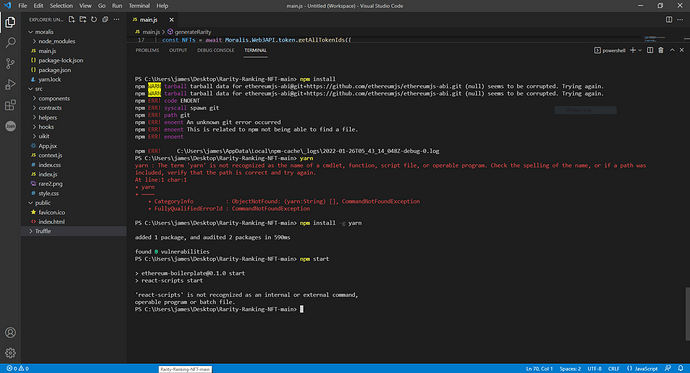
Task: Open the Explorer view in activity bar
Action: coord(10,22)
